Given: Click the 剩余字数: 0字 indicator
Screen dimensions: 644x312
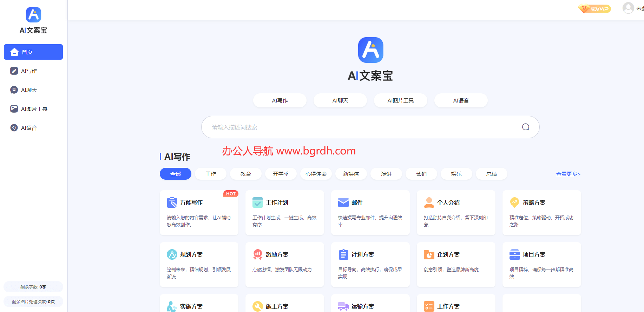Looking at the screenshot, I should (33, 287).
